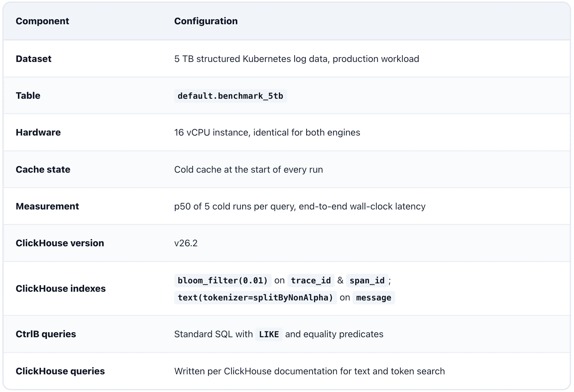Select the Measurement row label
Image resolution: width=574 pixels, height=392 pixels.
tap(47, 206)
